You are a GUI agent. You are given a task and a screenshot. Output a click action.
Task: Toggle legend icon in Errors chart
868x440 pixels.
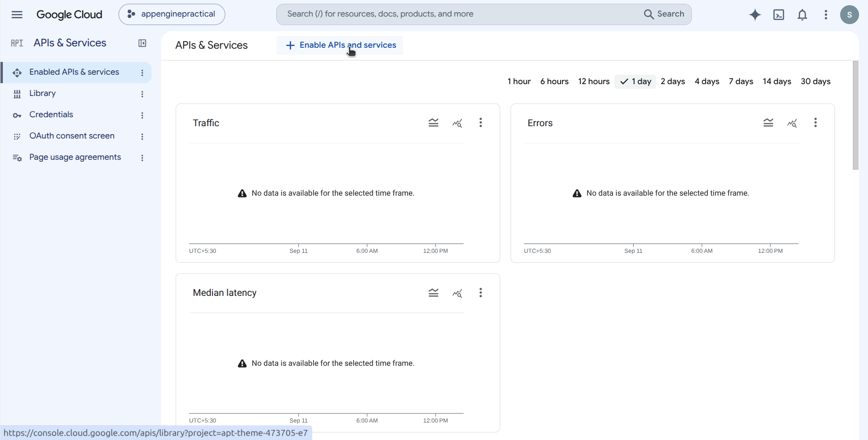[768, 123]
